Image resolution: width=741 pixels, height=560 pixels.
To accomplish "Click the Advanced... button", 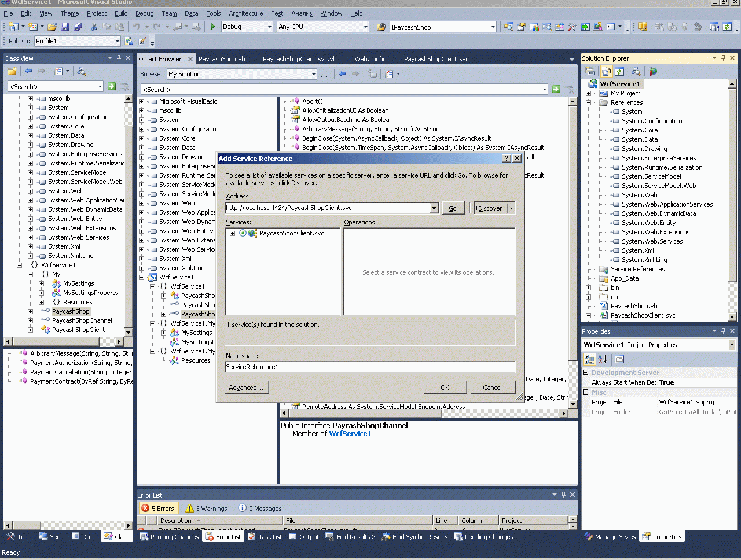I will pyautogui.click(x=246, y=388).
